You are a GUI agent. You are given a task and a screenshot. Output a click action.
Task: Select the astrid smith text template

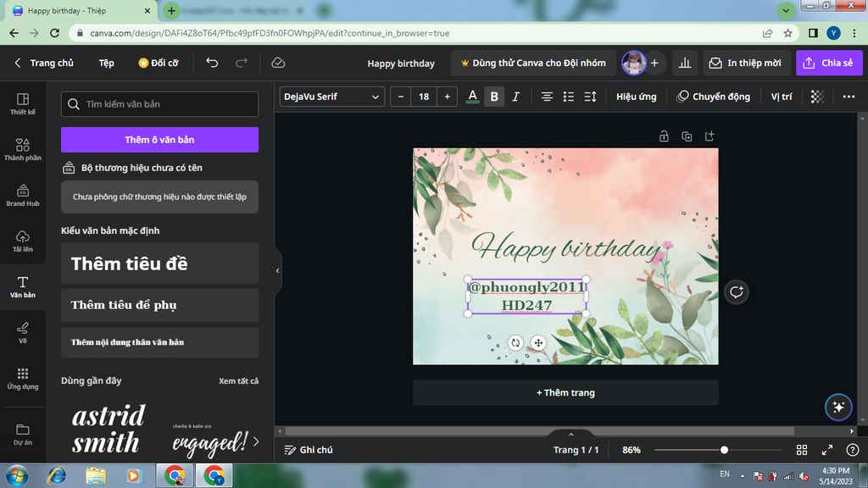tap(108, 428)
